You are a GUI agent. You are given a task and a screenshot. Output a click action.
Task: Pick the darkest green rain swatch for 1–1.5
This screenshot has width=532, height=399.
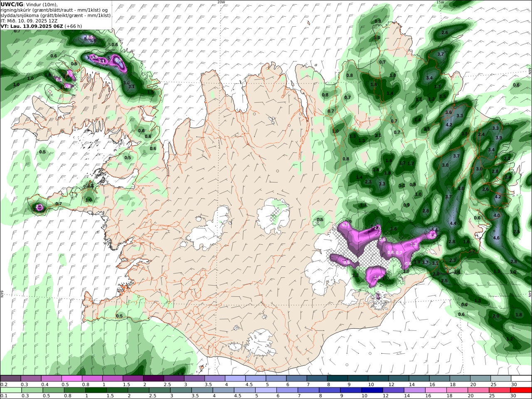pos(96,390)
